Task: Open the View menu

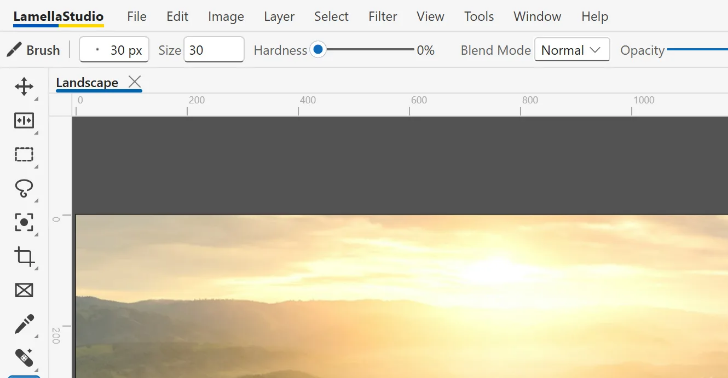Action: tap(430, 17)
